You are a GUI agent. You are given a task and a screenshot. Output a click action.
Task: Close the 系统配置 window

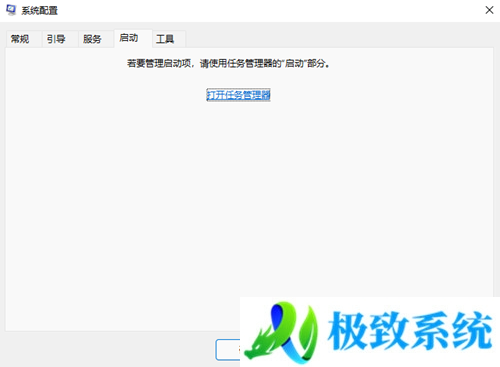tap(489, 10)
